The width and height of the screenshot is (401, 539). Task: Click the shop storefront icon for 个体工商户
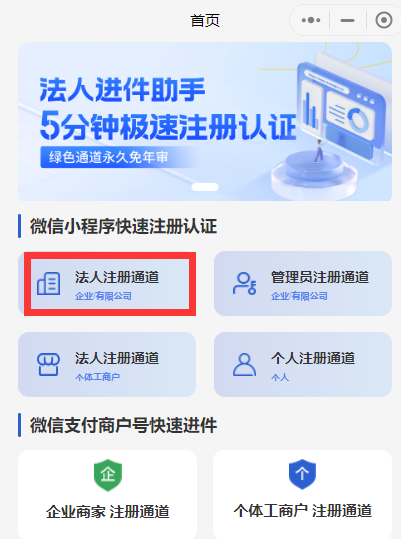(x=48, y=364)
